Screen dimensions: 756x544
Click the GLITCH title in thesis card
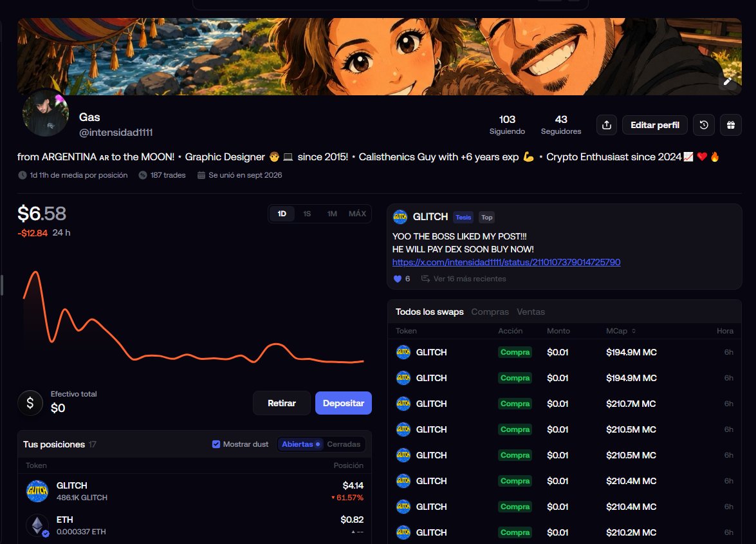coord(430,217)
